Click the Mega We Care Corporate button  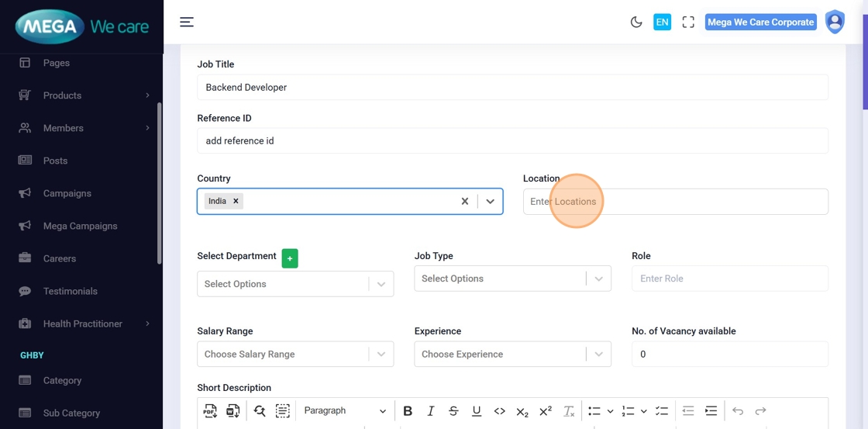pos(760,22)
